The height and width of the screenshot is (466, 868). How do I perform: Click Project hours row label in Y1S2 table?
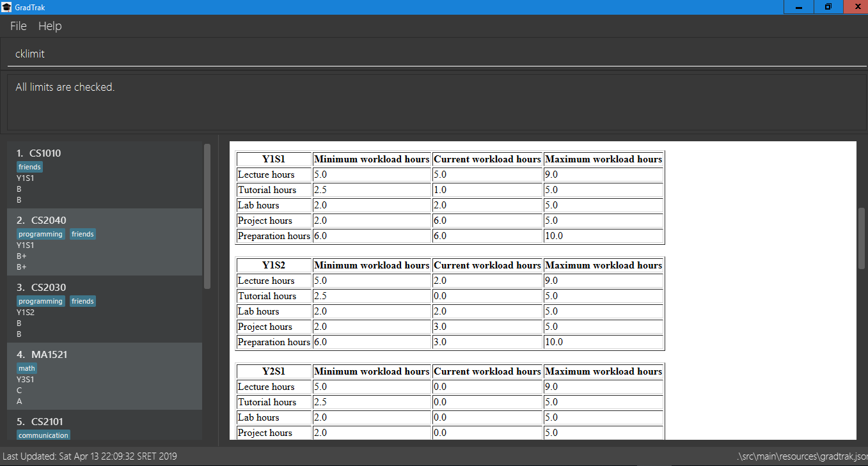[x=265, y=327]
